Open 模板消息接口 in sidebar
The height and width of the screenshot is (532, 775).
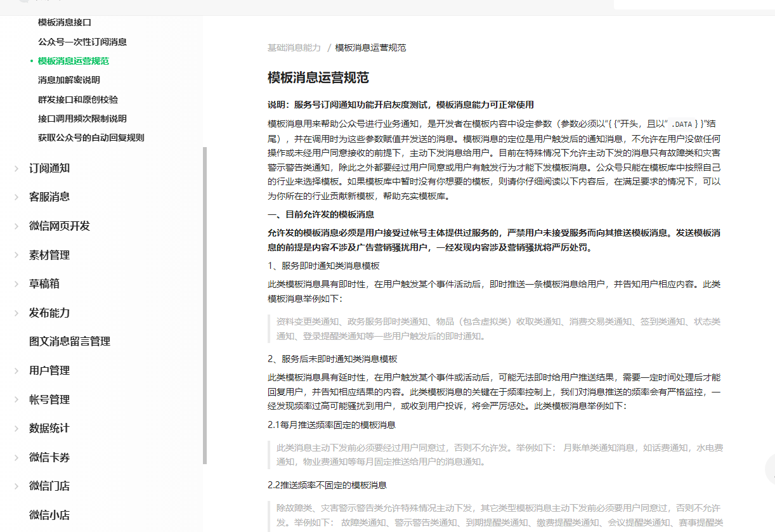pyautogui.click(x=65, y=22)
